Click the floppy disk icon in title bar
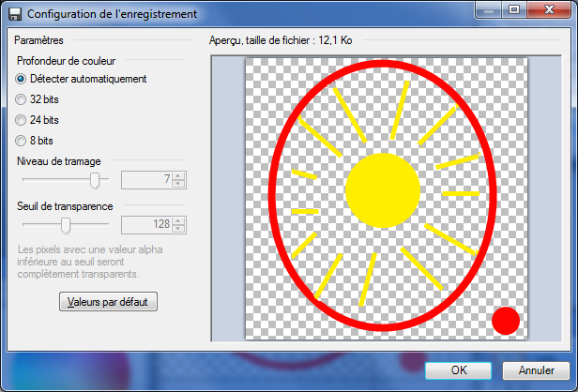Viewport: 578px width, 392px height. 15,14
